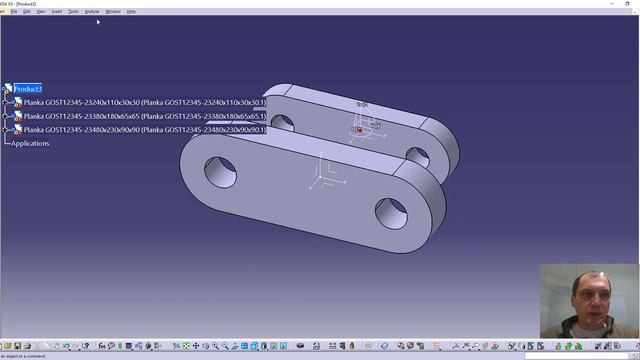Open the View menu
The width and height of the screenshot is (640, 360).
pyautogui.click(x=41, y=11)
